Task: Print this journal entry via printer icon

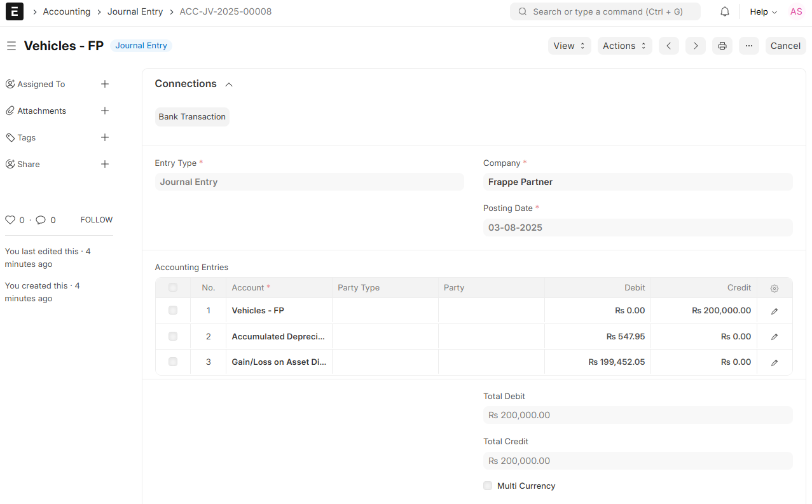Action: point(722,46)
